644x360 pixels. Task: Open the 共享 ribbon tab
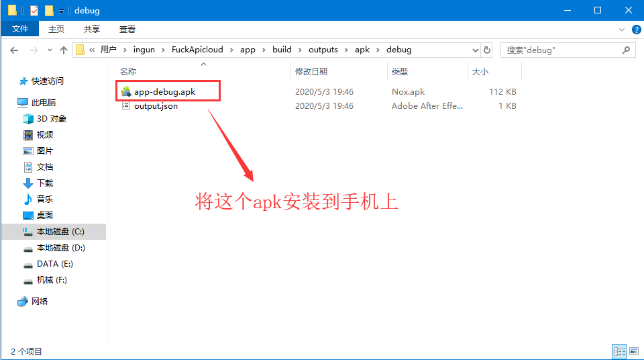click(92, 29)
